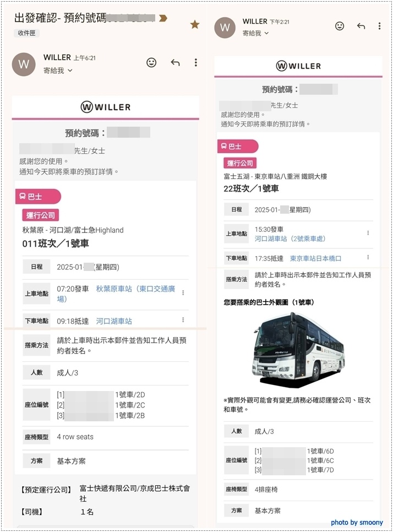Open the three-dot menu in left email header
This screenshot has width=393, height=532.
pyautogui.click(x=195, y=62)
